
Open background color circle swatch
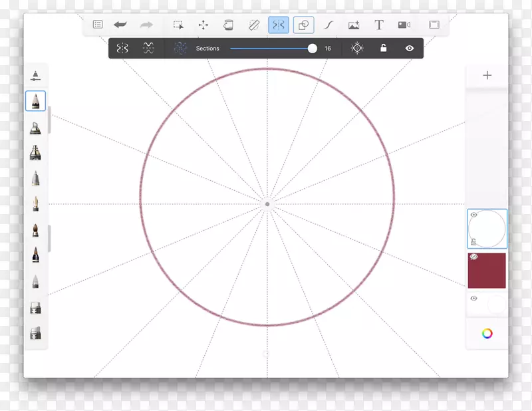pos(496,305)
